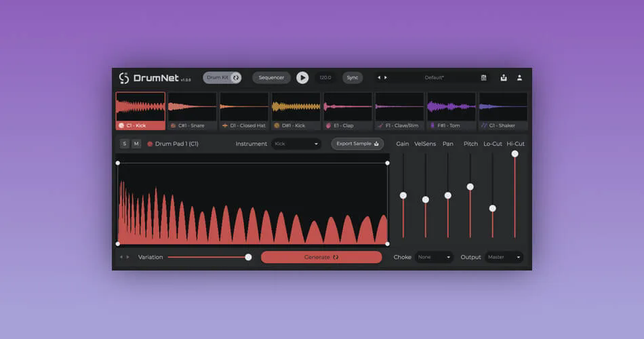644x339 pixels.
Task: Solo the drum pad with S button
Action: (x=125, y=144)
